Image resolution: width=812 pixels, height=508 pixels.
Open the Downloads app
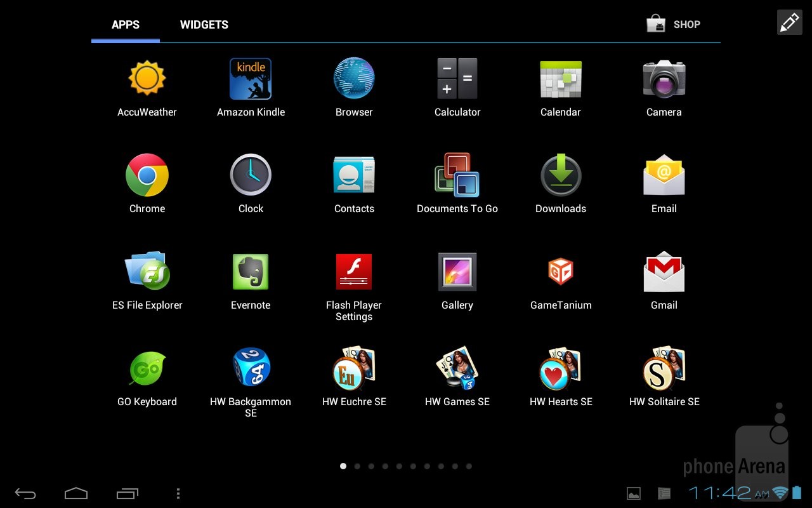click(561, 175)
